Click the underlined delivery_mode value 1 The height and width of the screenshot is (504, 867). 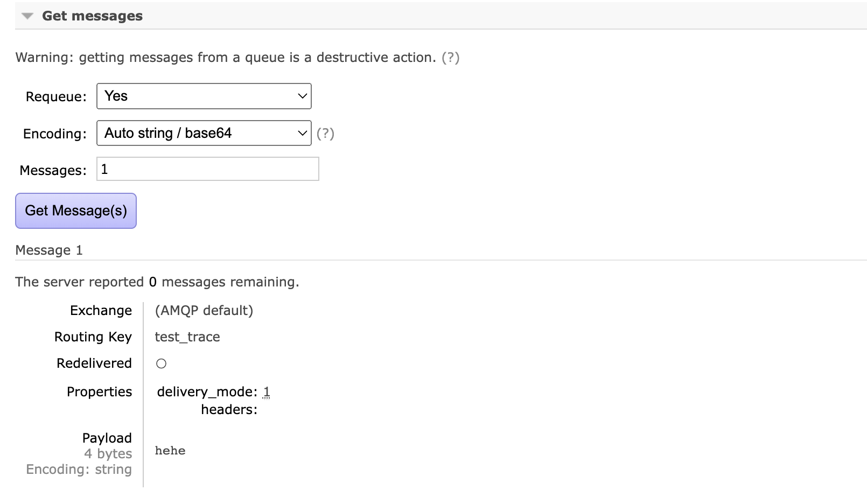click(267, 392)
